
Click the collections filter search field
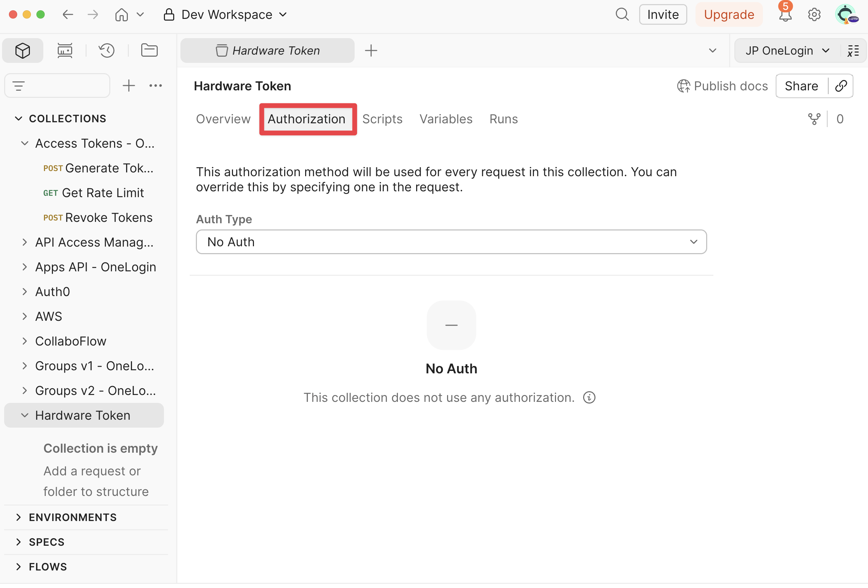coord(57,86)
